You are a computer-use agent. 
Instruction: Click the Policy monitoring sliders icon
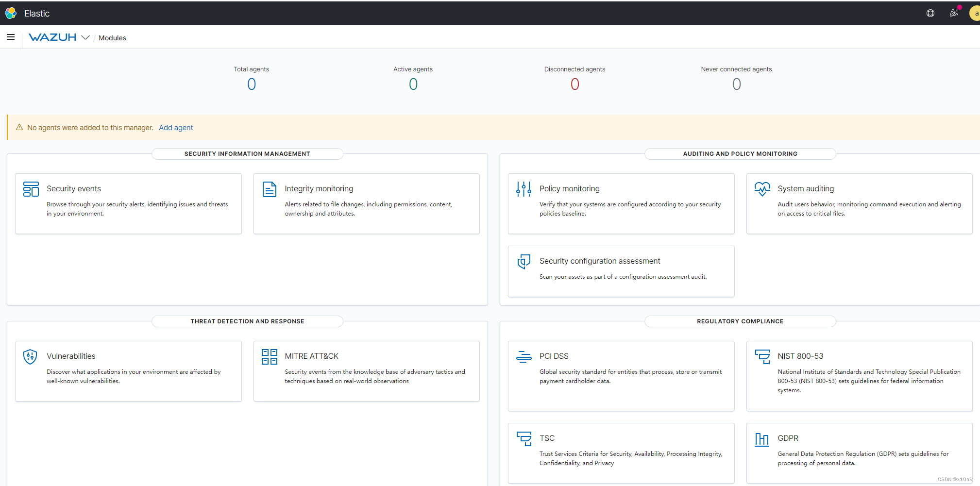click(524, 189)
